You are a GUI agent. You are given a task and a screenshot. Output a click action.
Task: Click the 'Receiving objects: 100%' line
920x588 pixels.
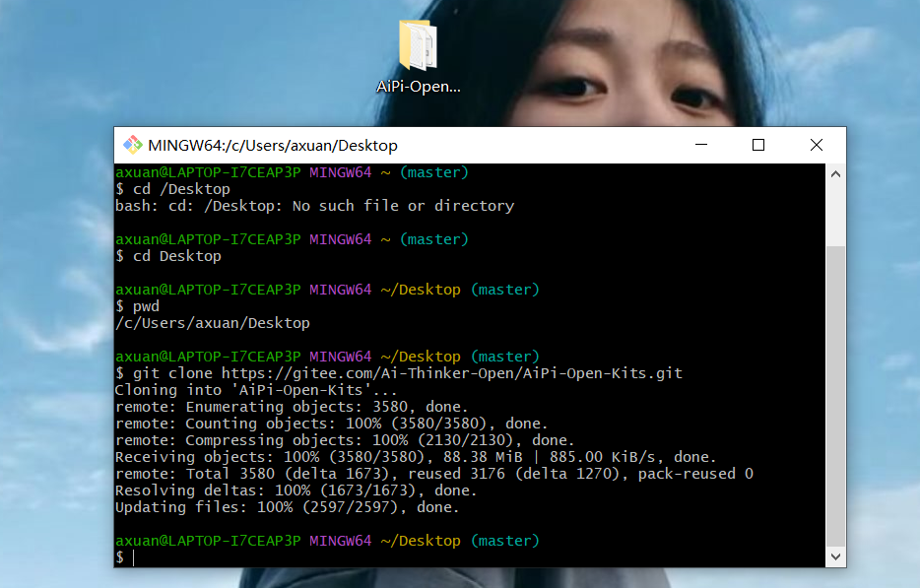tap(416, 457)
